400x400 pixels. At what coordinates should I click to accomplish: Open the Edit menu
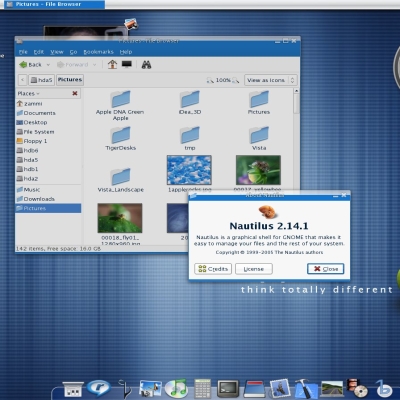coord(39,52)
